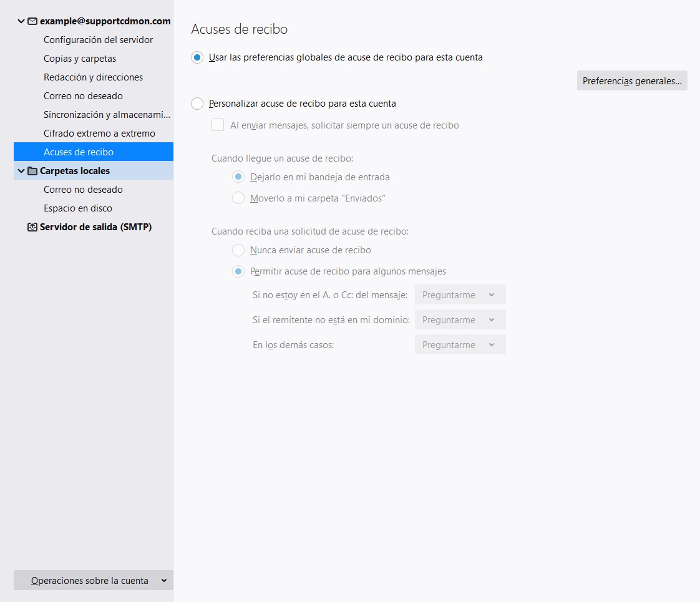
Task: Collapse the example@supportcdmon.com account tree
Action: (21, 21)
